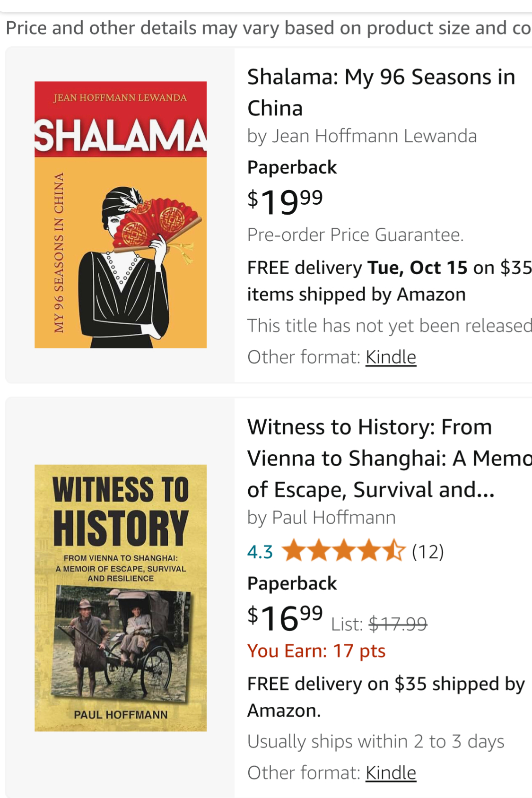Open the Shalama: My 96 Seasons title
532x798 pixels.
tap(381, 92)
